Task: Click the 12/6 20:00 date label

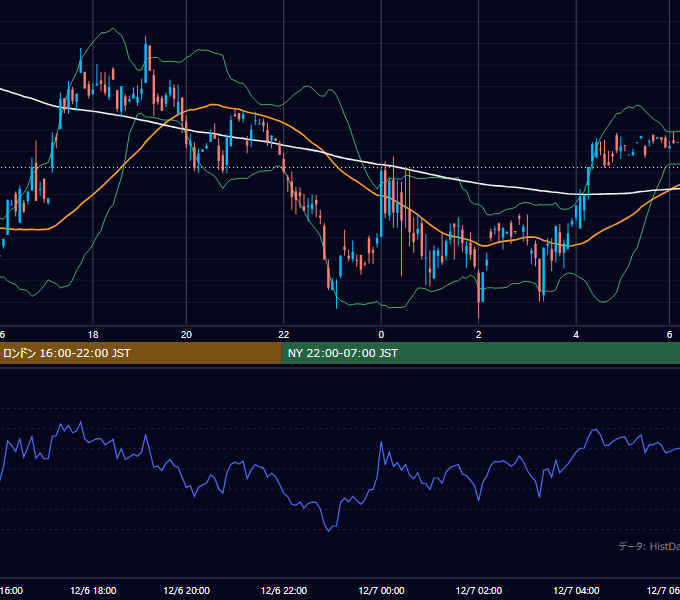Action: point(186,591)
